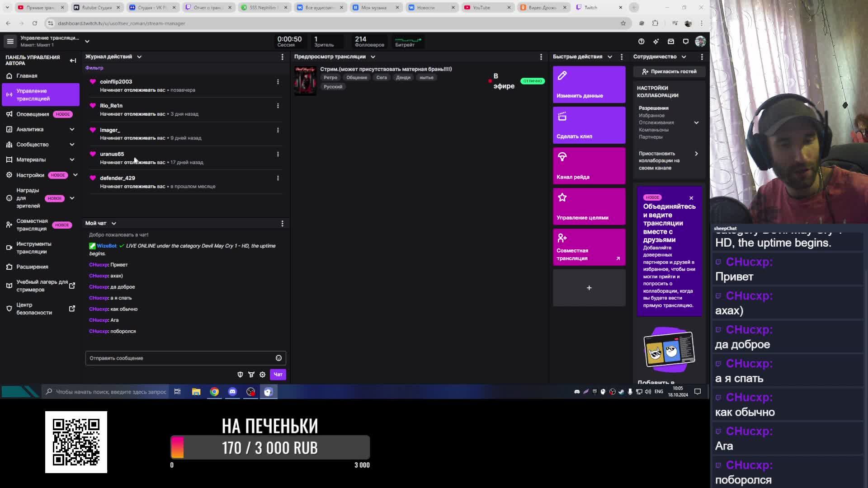Click Пригласить гостей button

click(669, 71)
